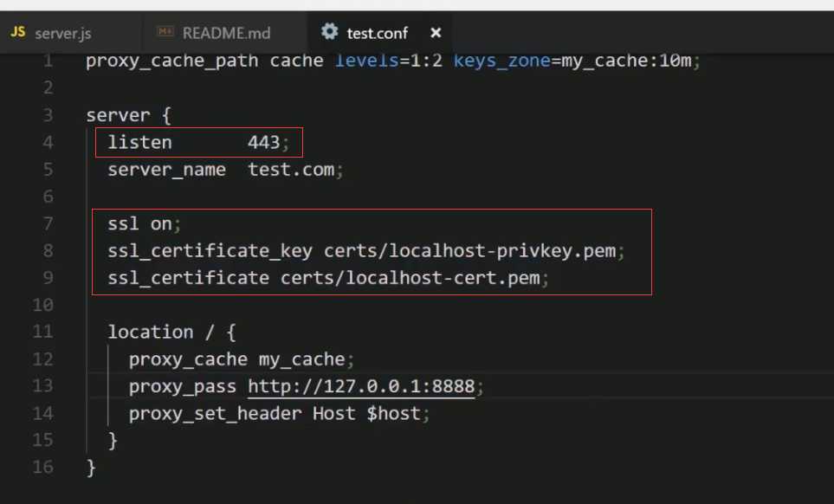
Task: Open the http://127.0.0.1:8888 link
Action: point(361,386)
